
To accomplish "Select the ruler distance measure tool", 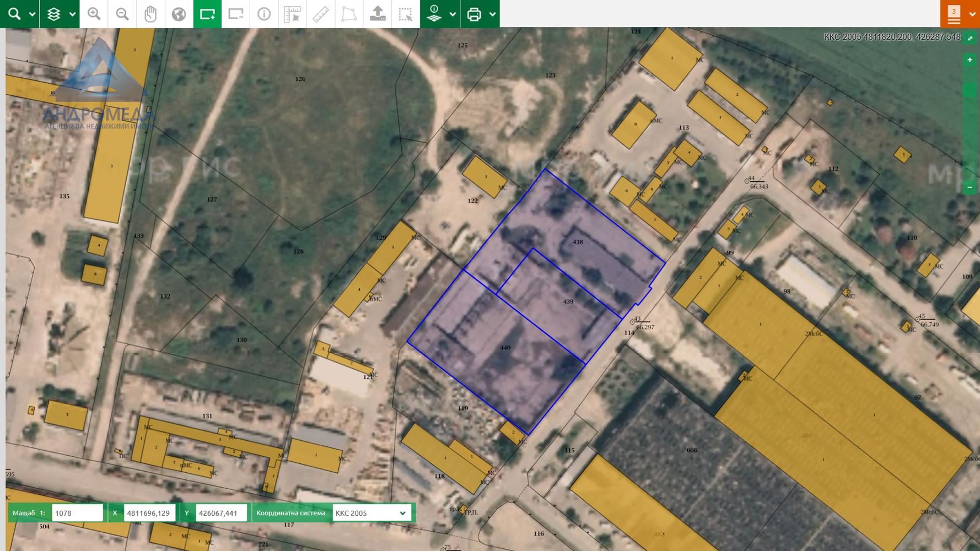I will click(x=321, y=14).
